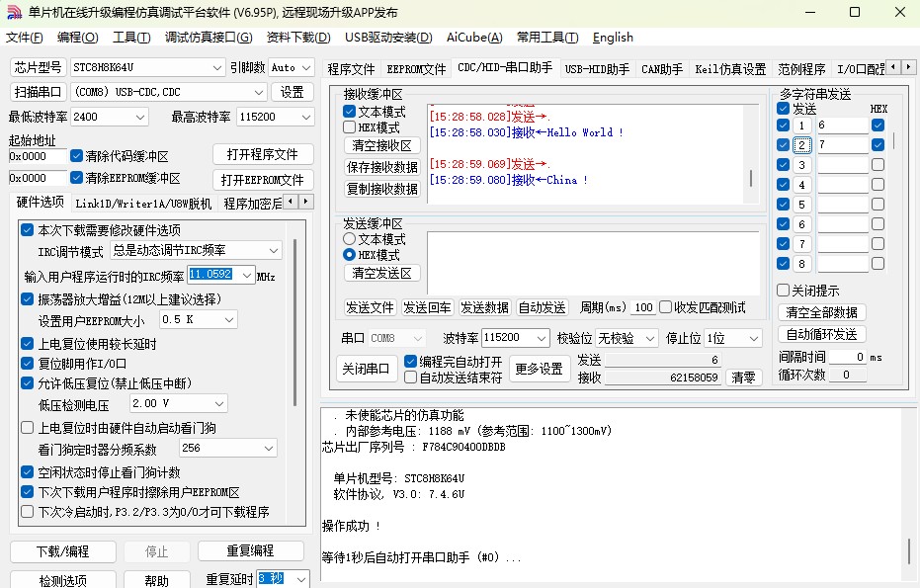Click the 周期(ms) 100 input field
The image size is (920, 588).
coord(643,307)
